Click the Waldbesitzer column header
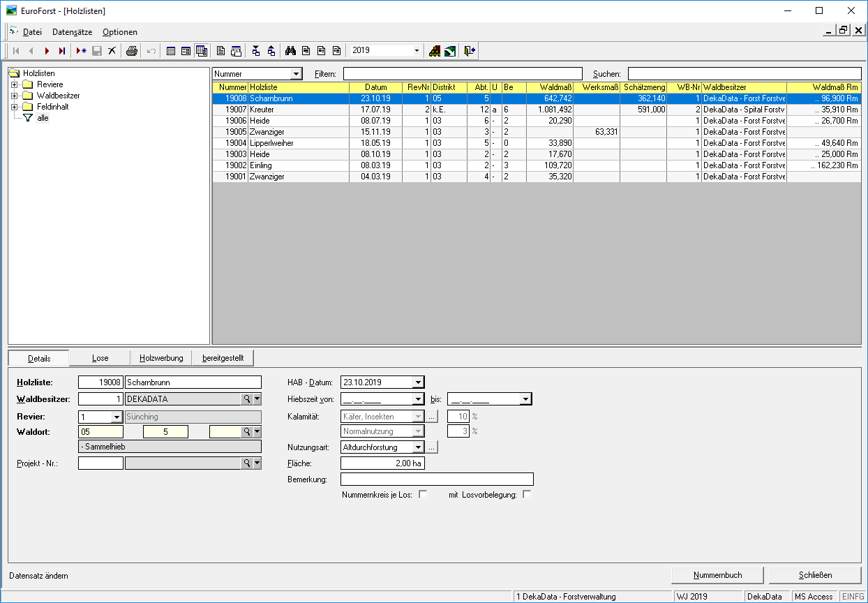The width and height of the screenshot is (868, 603). 744,87
